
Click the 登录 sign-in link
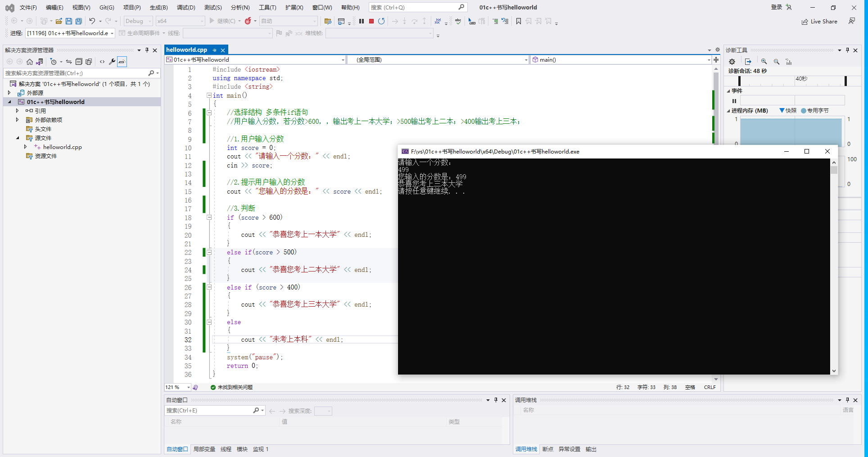tap(776, 7)
